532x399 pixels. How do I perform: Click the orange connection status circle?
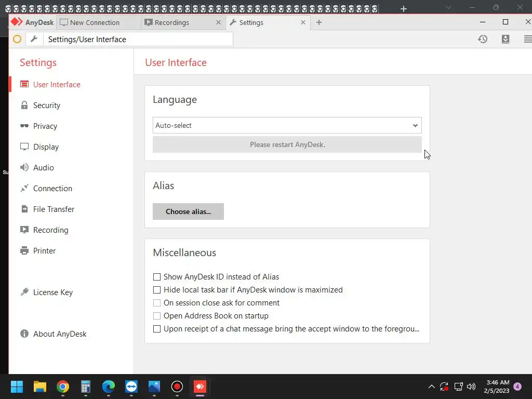coord(17,39)
